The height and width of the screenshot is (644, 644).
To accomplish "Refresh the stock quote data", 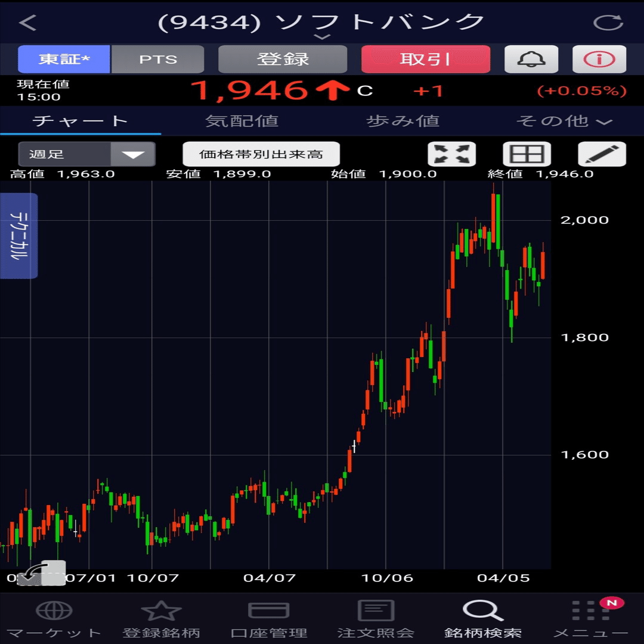I will 608,23.
